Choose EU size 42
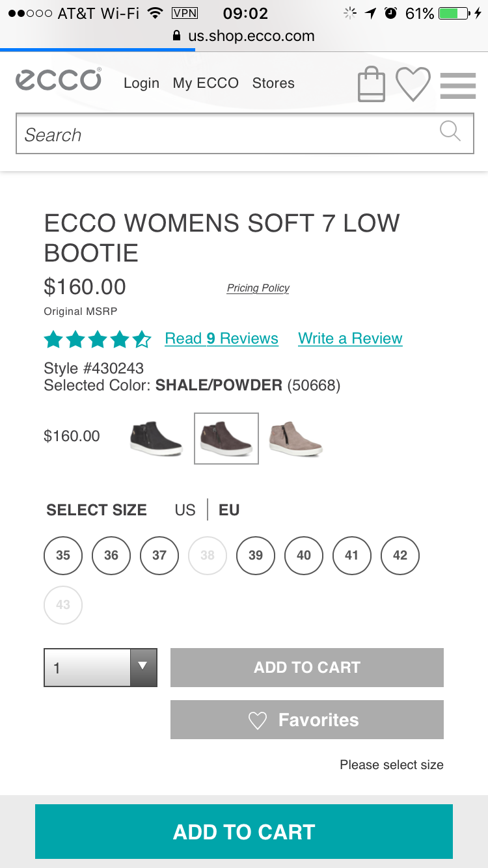 pyautogui.click(x=400, y=555)
